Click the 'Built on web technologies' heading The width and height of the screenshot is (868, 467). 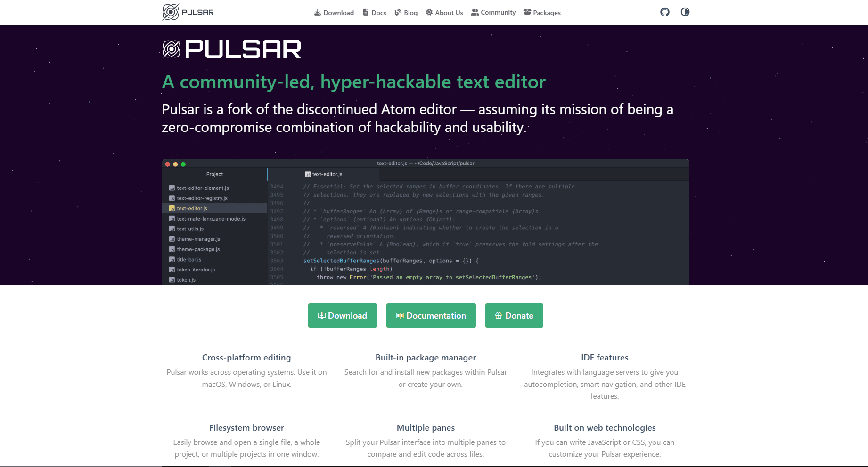click(605, 428)
